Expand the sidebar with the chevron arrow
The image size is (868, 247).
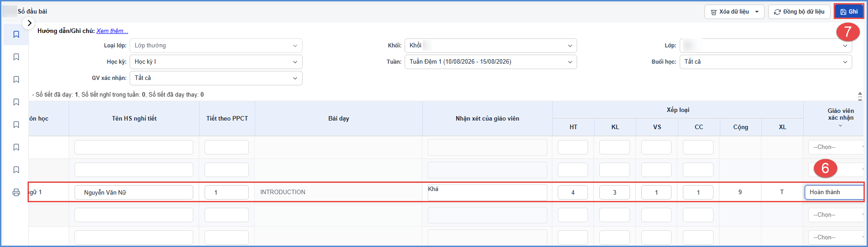[29, 23]
